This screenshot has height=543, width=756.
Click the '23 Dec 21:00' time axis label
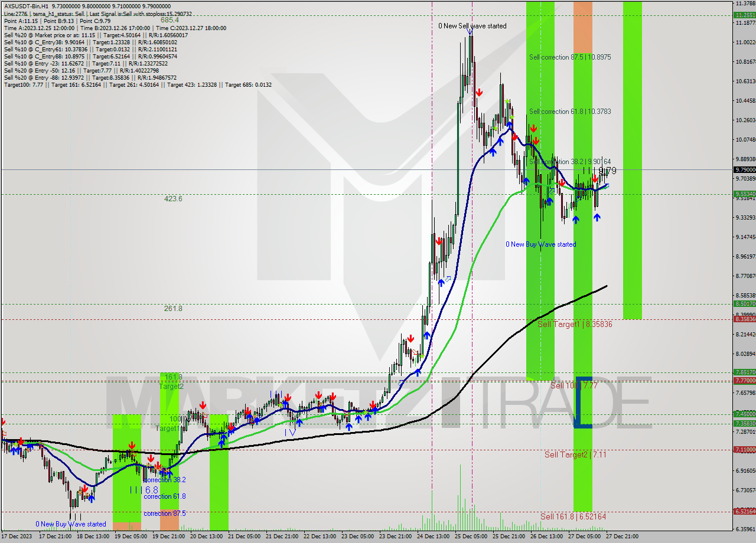[396, 537]
